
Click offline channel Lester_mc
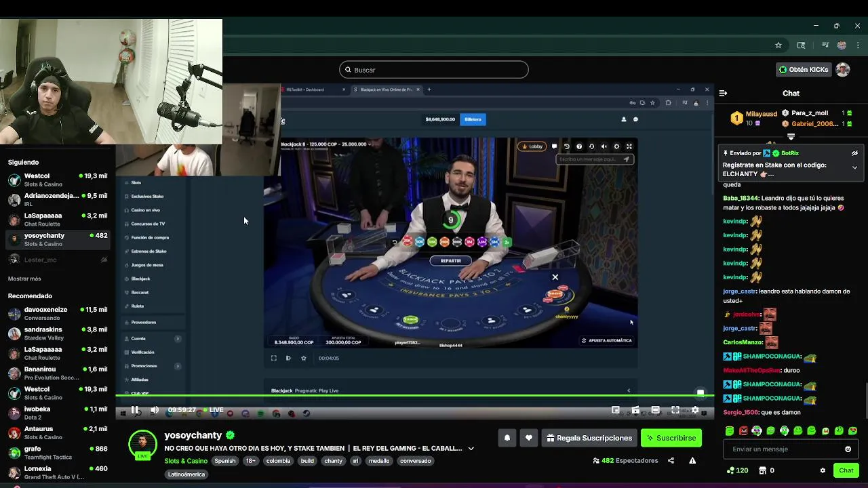[58, 260]
